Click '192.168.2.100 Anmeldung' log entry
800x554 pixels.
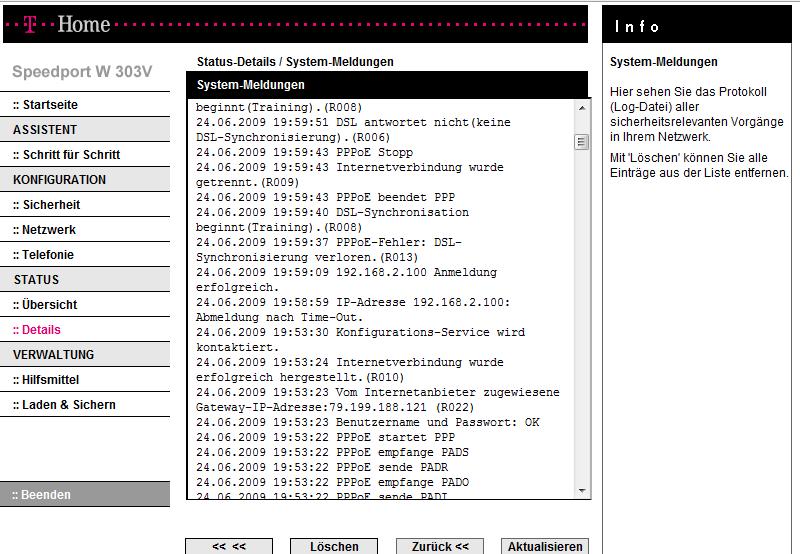[346, 272]
